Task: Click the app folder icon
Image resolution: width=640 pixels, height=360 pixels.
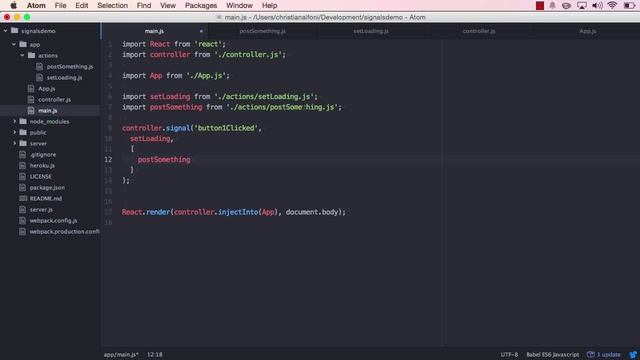Action: click(x=23, y=44)
